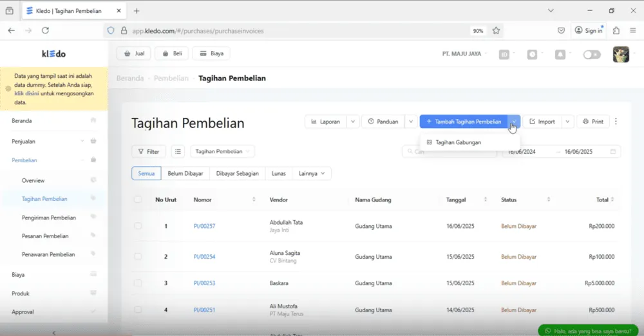Image resolution: width=644 pixels, height=336 pixels.
Task: Open the Lainnya status dropdown
Action: [312, 173]
